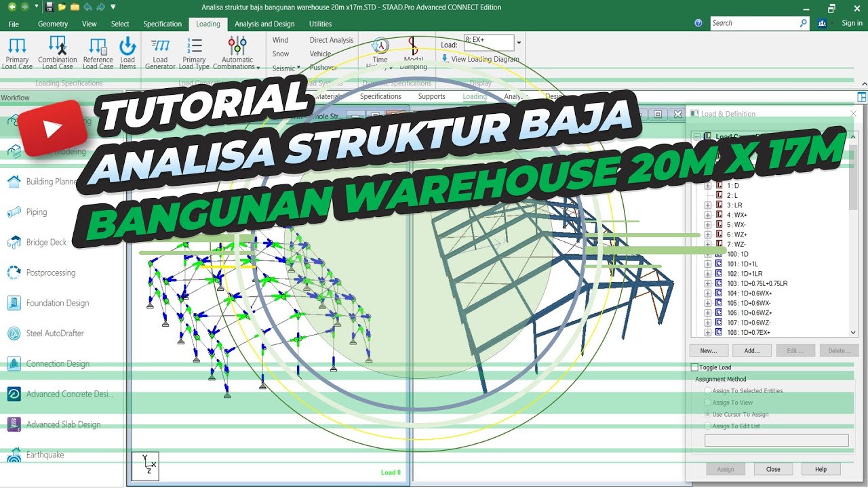The width and height of the screenshot is (868, 488).
Task: Click the green Back arrow button
Action: 12,7
